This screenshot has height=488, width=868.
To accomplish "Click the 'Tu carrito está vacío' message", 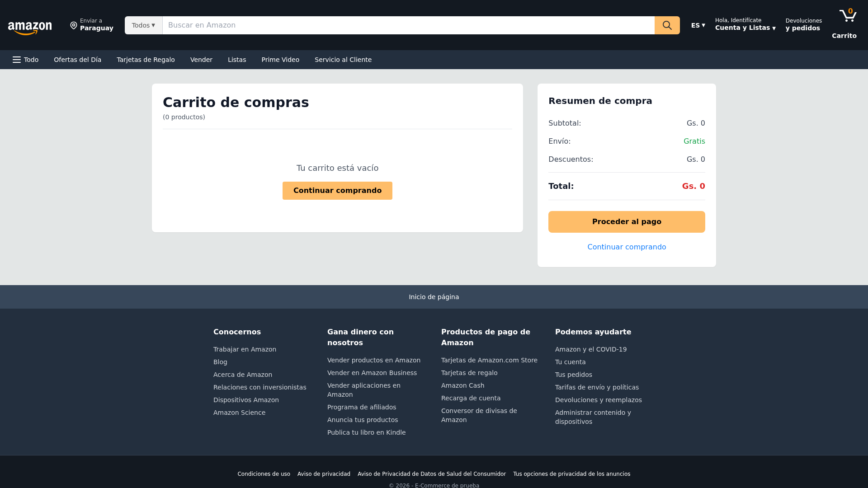I will coord(337,168).
